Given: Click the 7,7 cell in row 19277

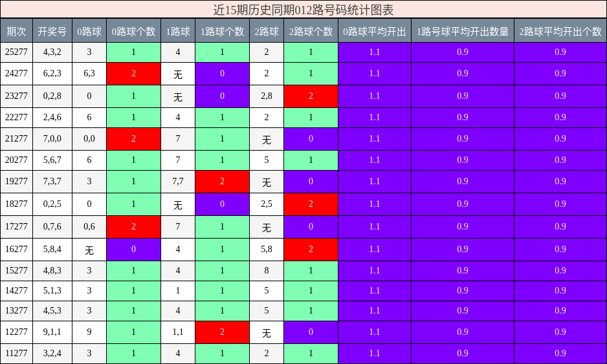Looking at the screenshot, I should point(178,182).
